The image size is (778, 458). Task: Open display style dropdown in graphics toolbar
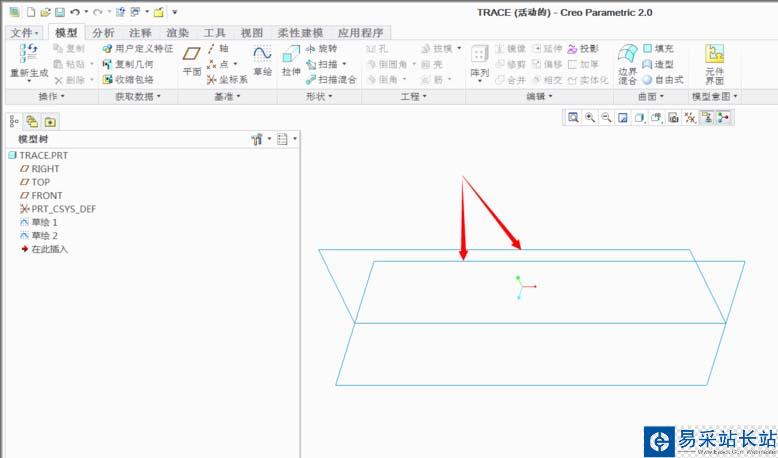click(640, 118)
